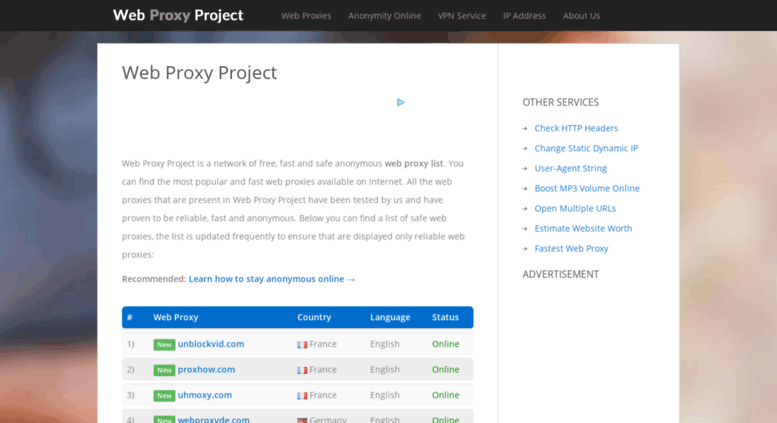This screenshot has height=423, width=777.
Task: Click row number 3) in the table
Action: [130, 395]
